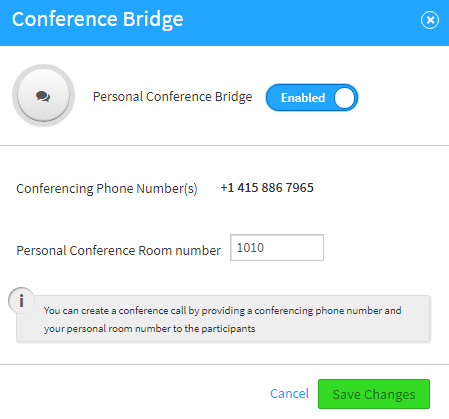Click empty area of the blue header bar
The image size is (449, 419).
click(300, 22)
